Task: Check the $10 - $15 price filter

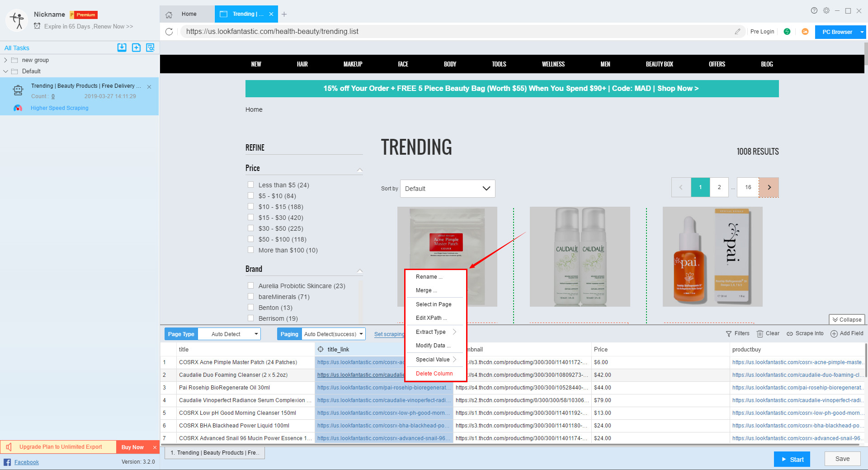Action: click(x=250, y=206)
